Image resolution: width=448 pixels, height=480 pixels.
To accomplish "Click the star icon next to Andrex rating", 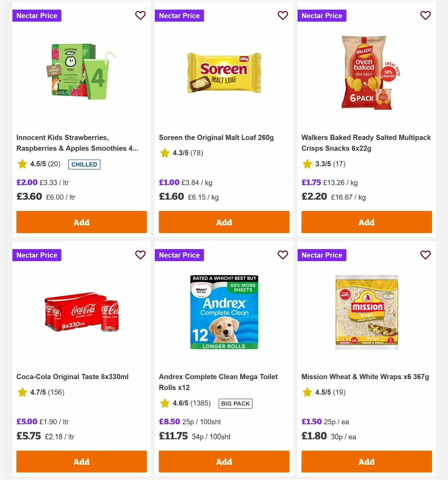I will (165, 403).
